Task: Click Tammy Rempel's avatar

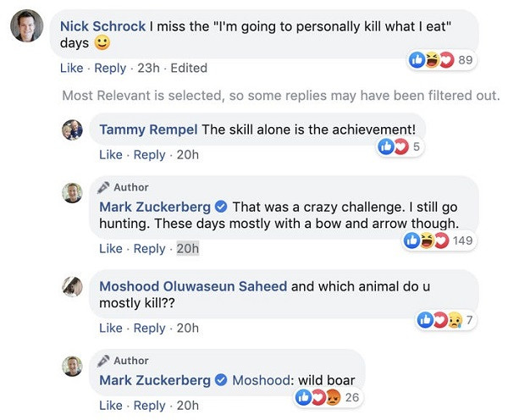Action: click(x=72, y=130)
